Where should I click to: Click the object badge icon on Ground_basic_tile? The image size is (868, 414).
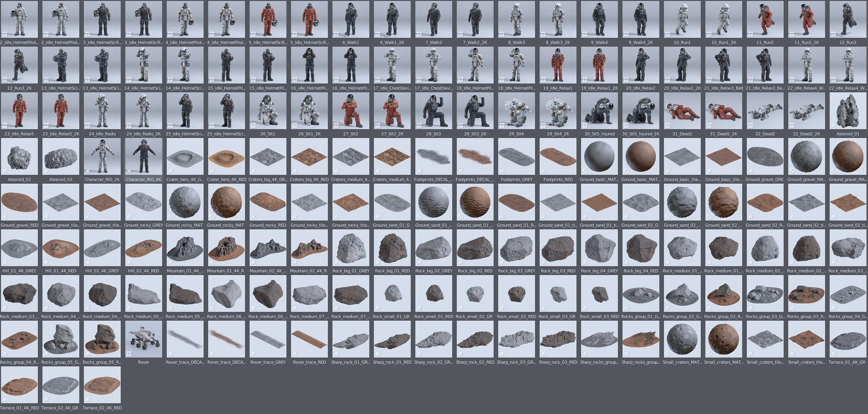[x=667, y=171]
